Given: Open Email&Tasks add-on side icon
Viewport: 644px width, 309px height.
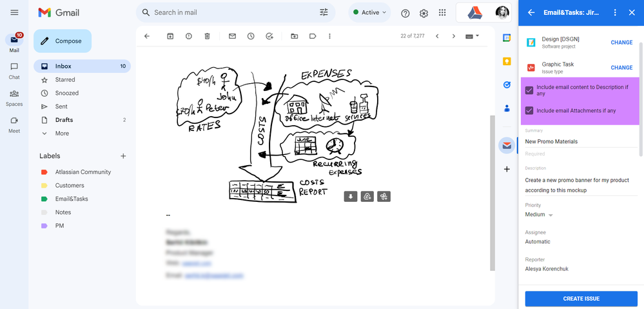Looking at the screenshot, I should tap(507, 145).
